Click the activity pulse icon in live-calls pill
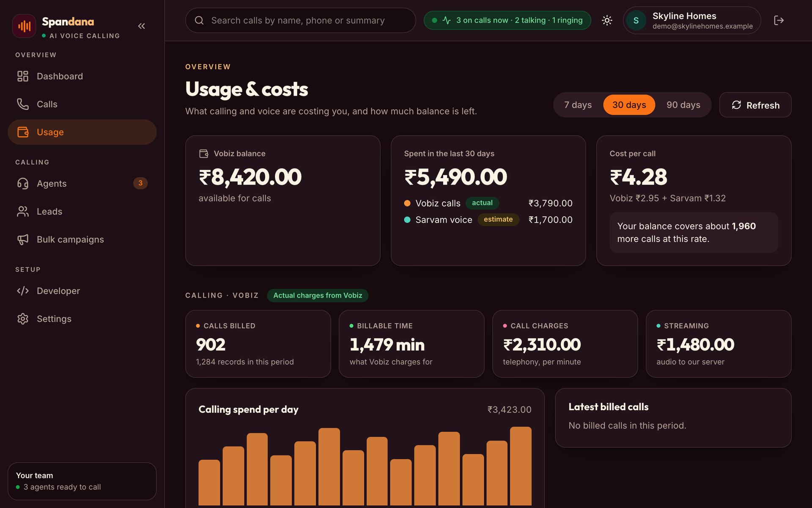This screenshot has height=508, width=812. tap(447, 20)
